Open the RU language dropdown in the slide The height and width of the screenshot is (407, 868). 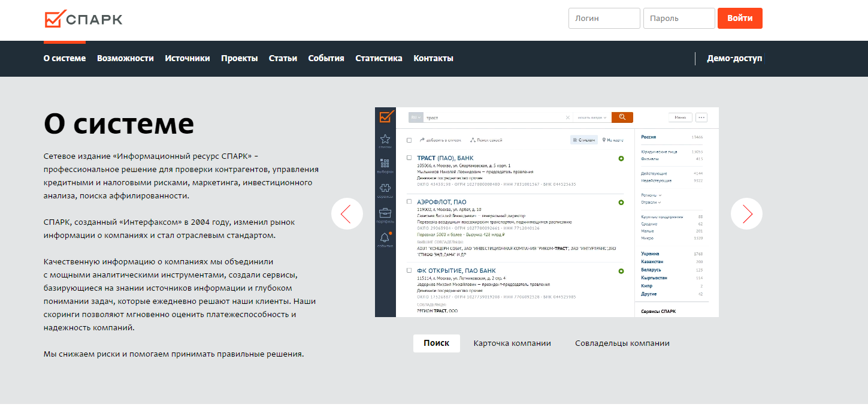click(x=416, y=117)
